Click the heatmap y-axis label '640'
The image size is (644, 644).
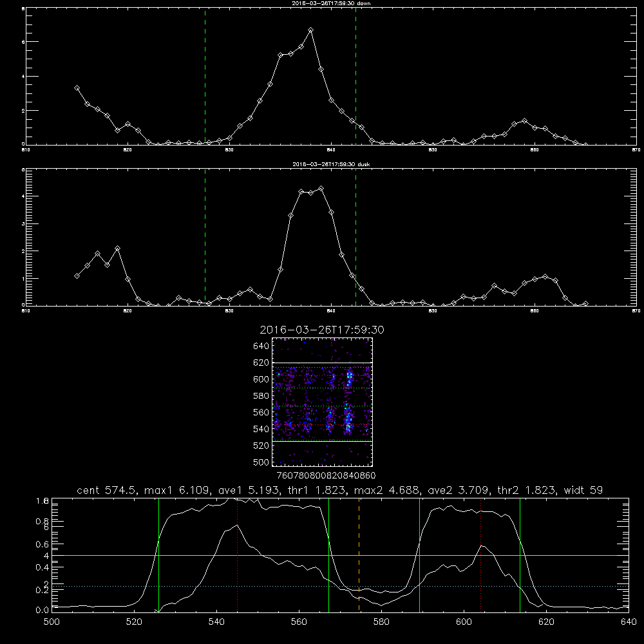pyautogui.click(x=261, y=346)
